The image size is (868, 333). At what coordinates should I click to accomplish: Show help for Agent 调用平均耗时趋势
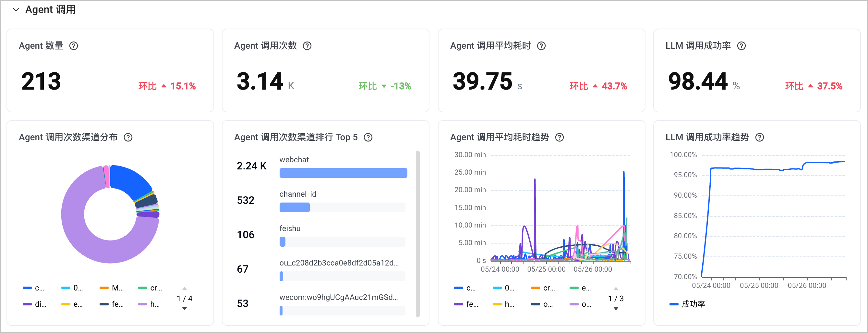(559, 138)
